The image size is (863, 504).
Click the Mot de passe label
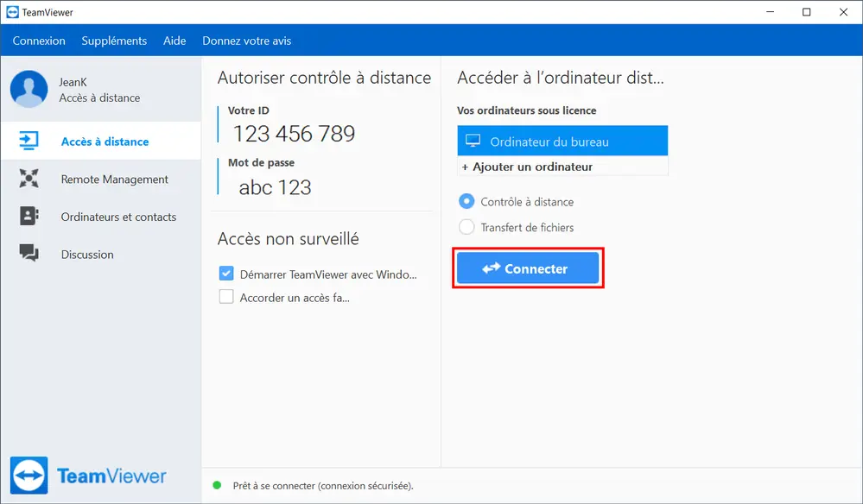(x=262, y=163)
